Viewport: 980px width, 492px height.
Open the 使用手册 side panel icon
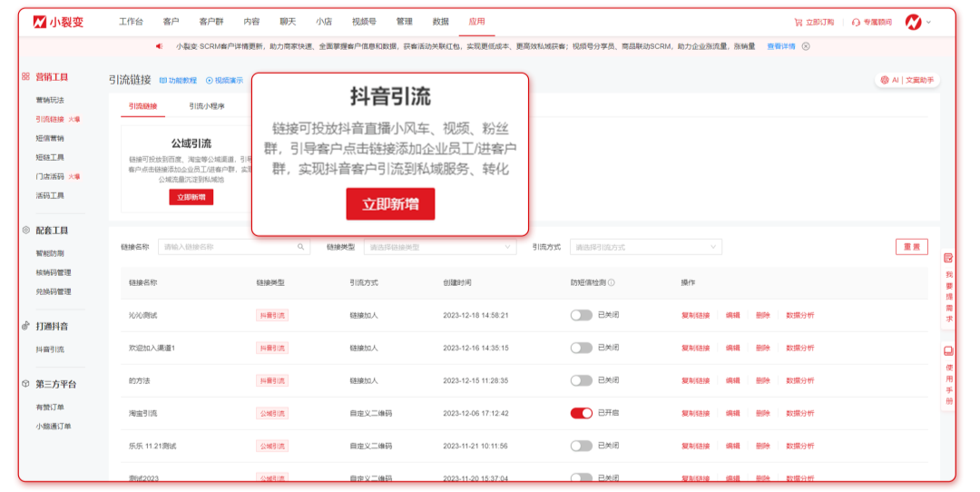coord(948,351)
